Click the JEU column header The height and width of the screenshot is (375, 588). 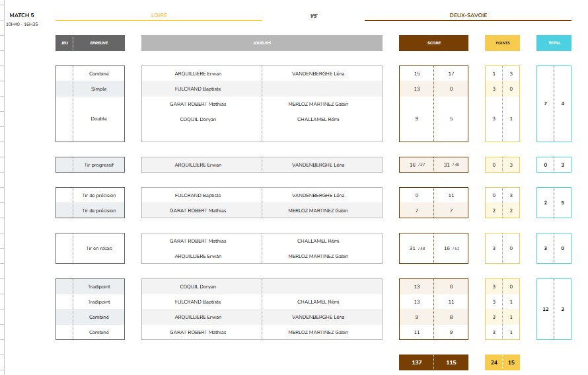(x=64, y=43)
